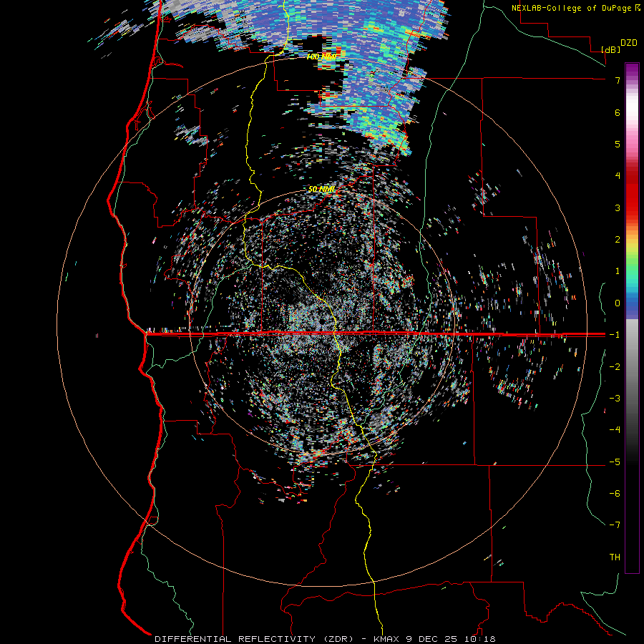Image resolution: width=644 pixels, height=644 pixels.
Task: Click the [dB] unit label
Action: pos(611,49)
